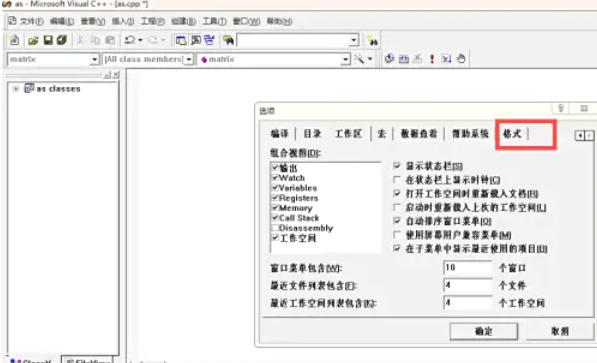Click the 最近工作空间列表包含 number field
This screenshot has width=597, height=363.
[468, 303]
